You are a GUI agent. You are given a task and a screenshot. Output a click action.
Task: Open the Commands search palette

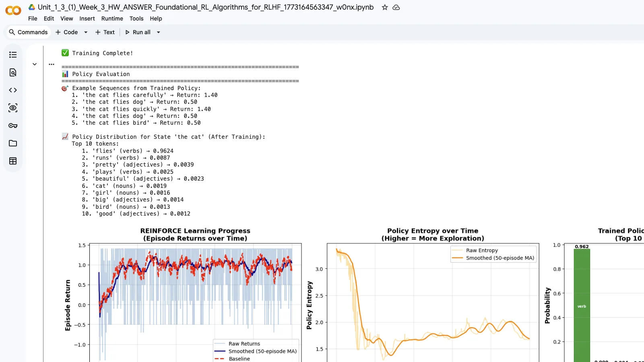28,32
